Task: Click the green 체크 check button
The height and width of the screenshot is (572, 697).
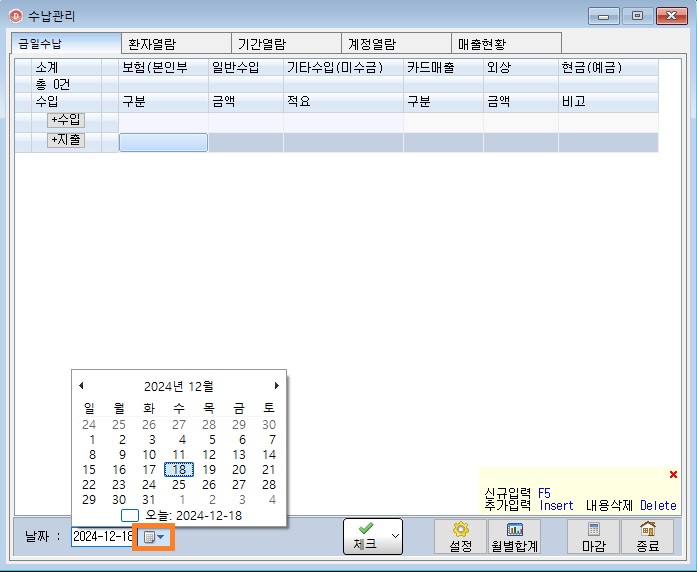Action: click(x=365, y=536)
